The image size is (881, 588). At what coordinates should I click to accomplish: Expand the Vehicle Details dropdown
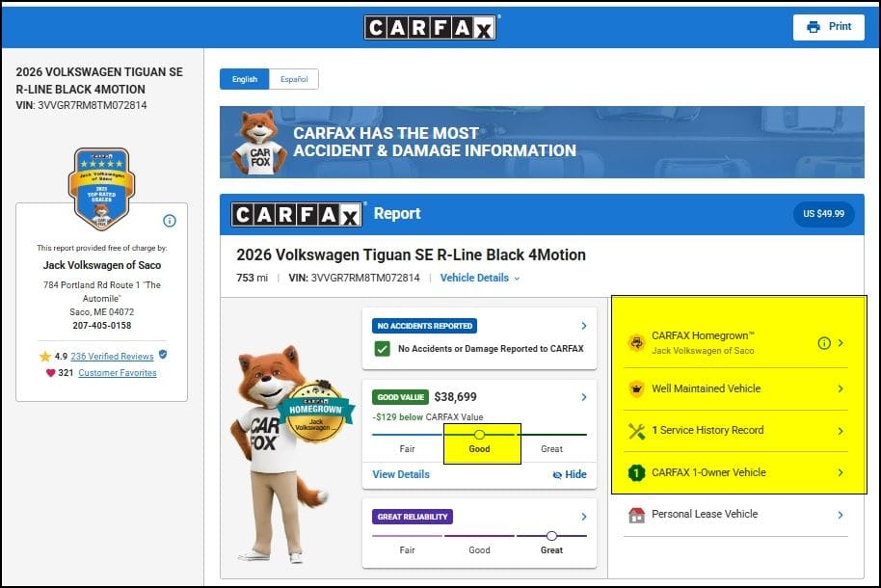480,278
